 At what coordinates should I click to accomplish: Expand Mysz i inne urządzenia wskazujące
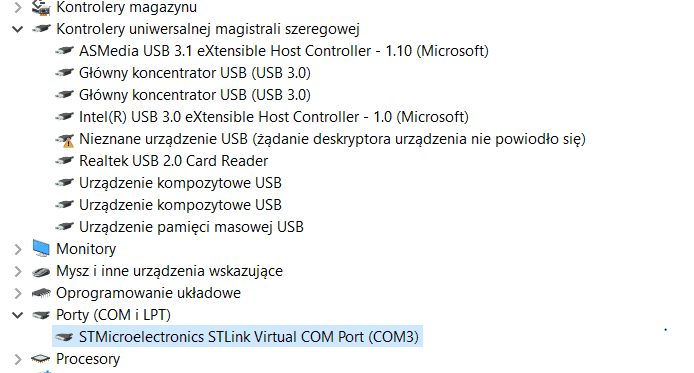[18, 271]
